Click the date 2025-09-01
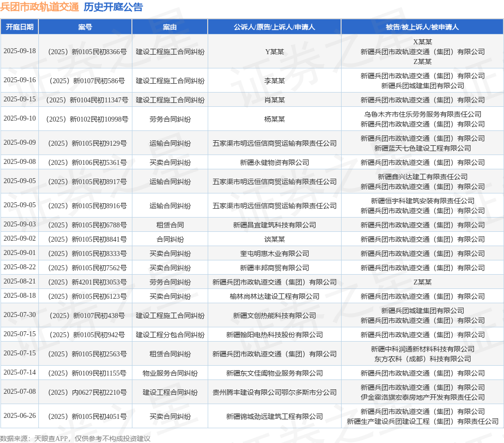504x443 pixels. coord(20,253)
